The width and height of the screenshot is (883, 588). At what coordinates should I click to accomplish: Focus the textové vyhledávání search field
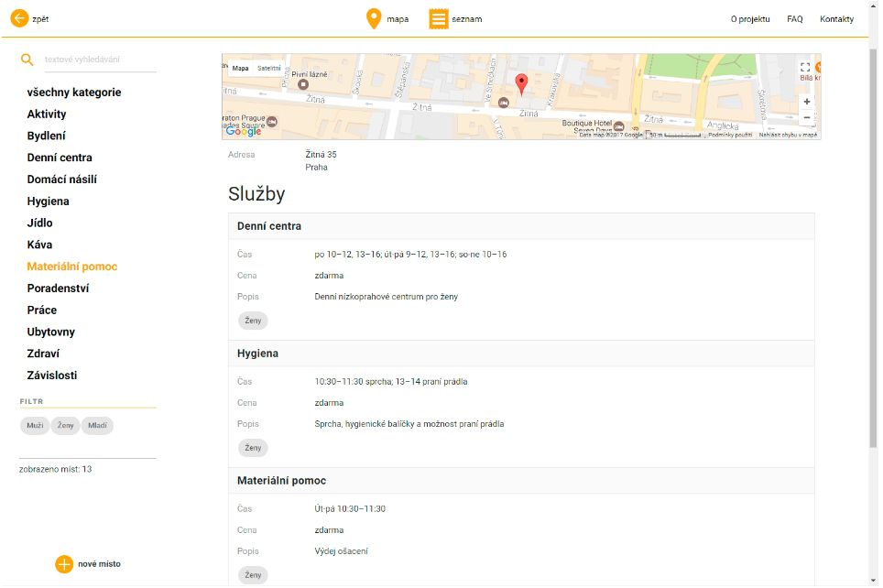click(x=99, y=60)
